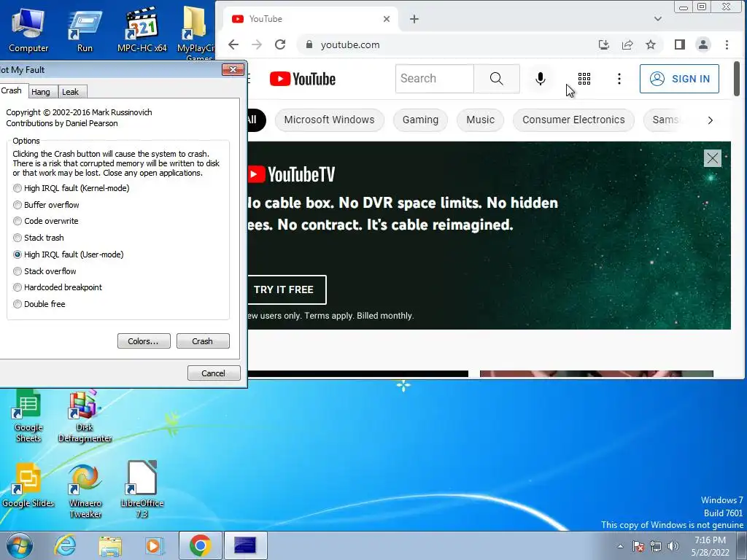Click the Colors... button

pyautogui.click(x=144, y=341)
